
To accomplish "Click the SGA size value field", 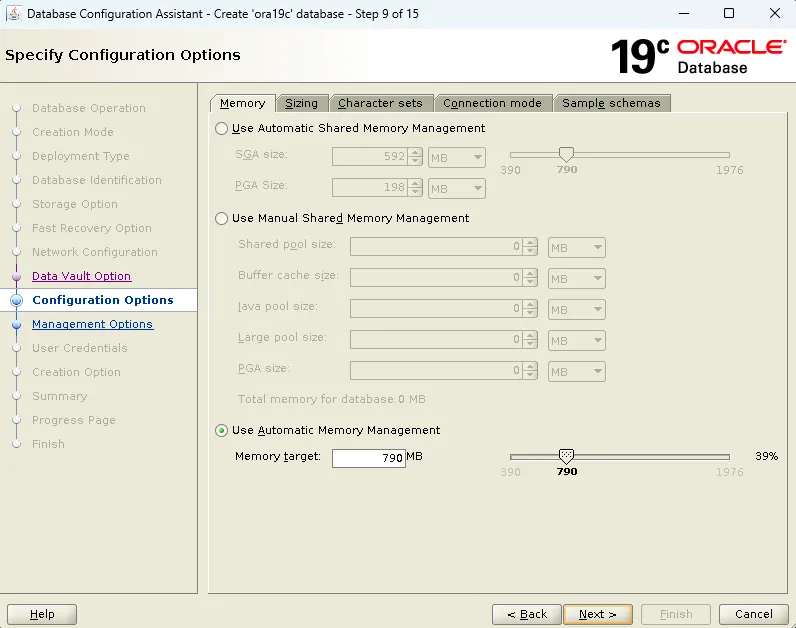I will (370, 157).
